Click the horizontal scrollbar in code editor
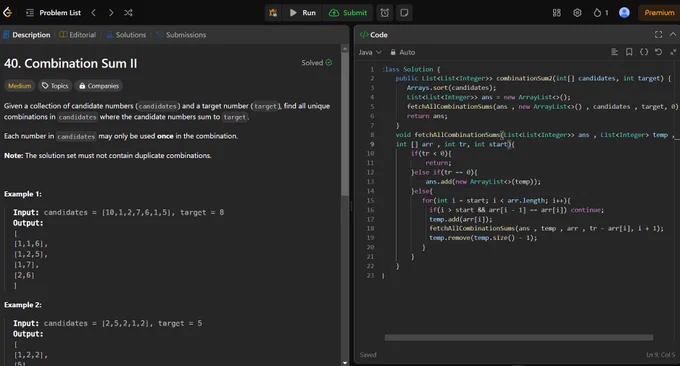The image size is (680, 366). click(519, 337)
